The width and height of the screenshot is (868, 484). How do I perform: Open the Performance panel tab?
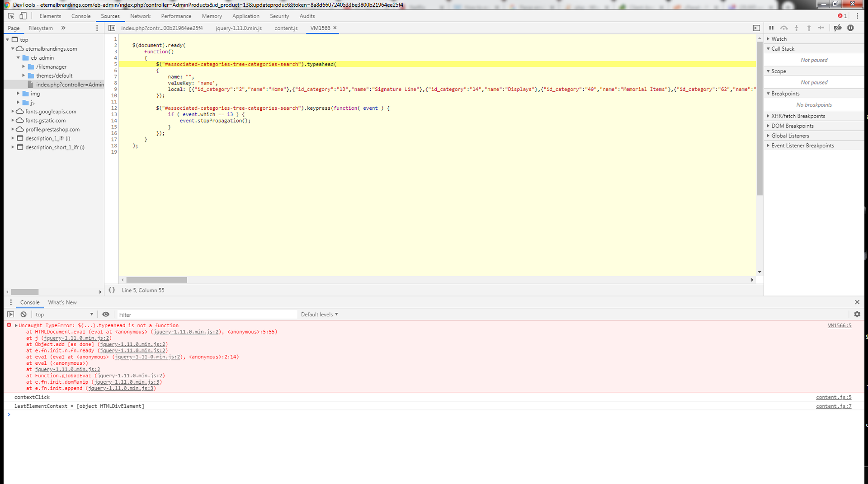pyautogui.click(x=176, y=16)
